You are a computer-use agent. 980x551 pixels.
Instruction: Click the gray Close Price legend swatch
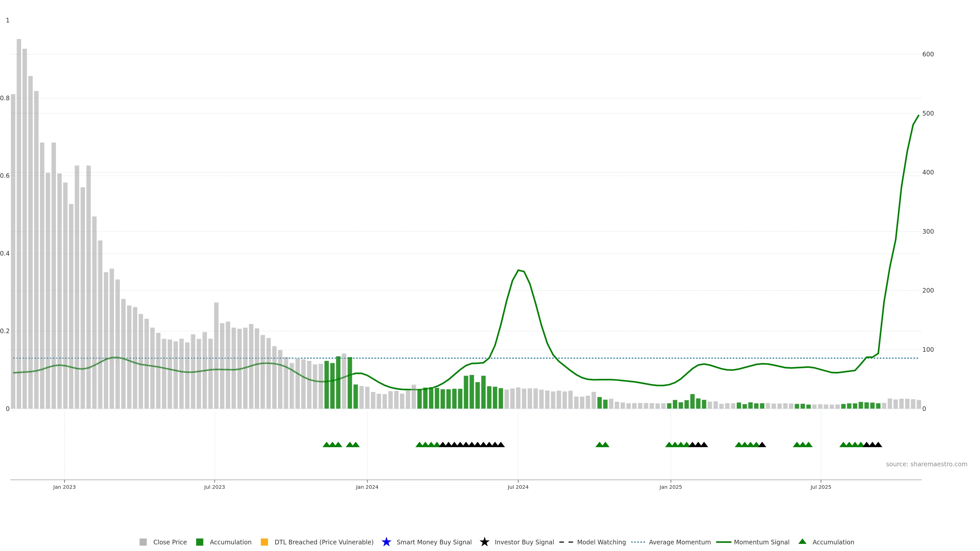click(x=143, y=542)
